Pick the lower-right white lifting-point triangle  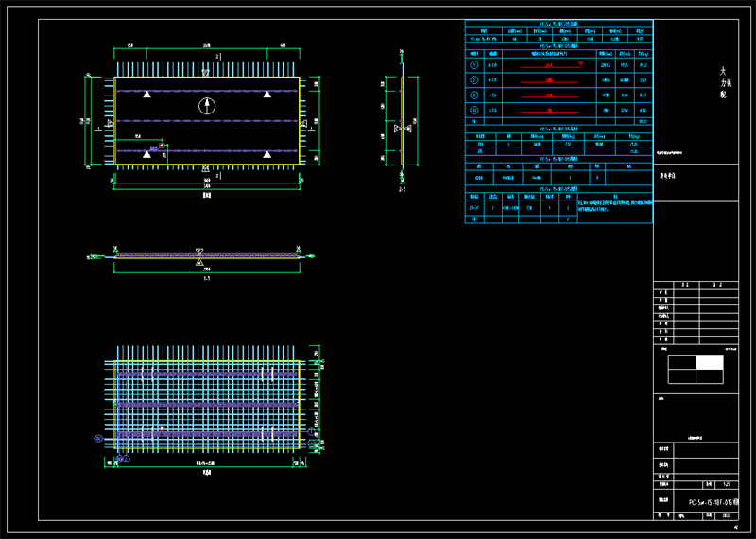(266, 154)
